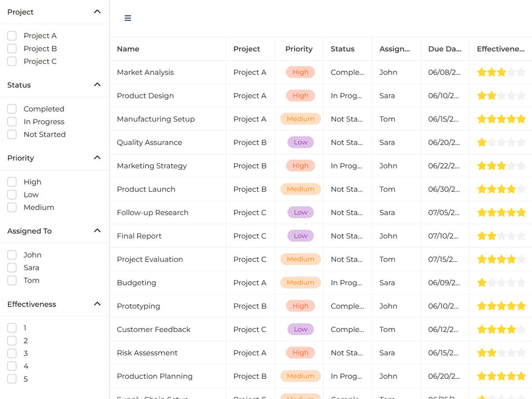Check effectiveness level 5 in the sidebar
The width and height of the screenshot is (532, 399).
[x=11, y=379]
